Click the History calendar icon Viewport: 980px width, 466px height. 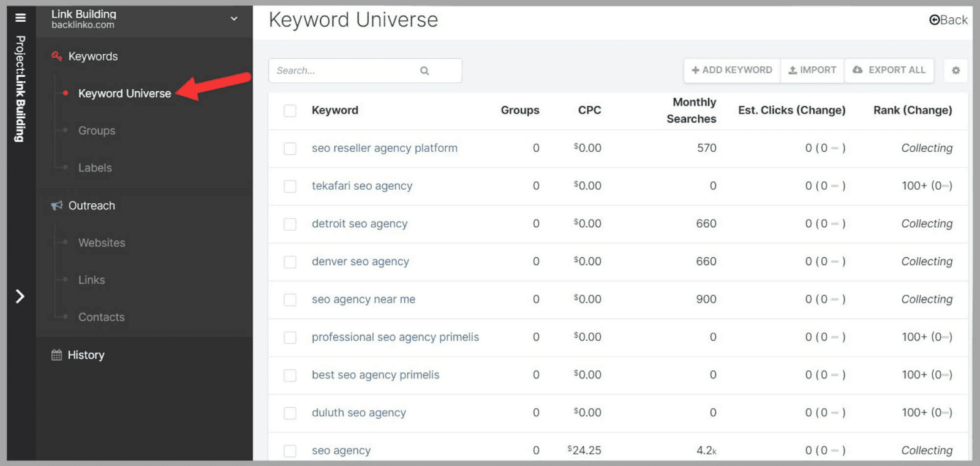pyautogui.click(x=57, y=355)
